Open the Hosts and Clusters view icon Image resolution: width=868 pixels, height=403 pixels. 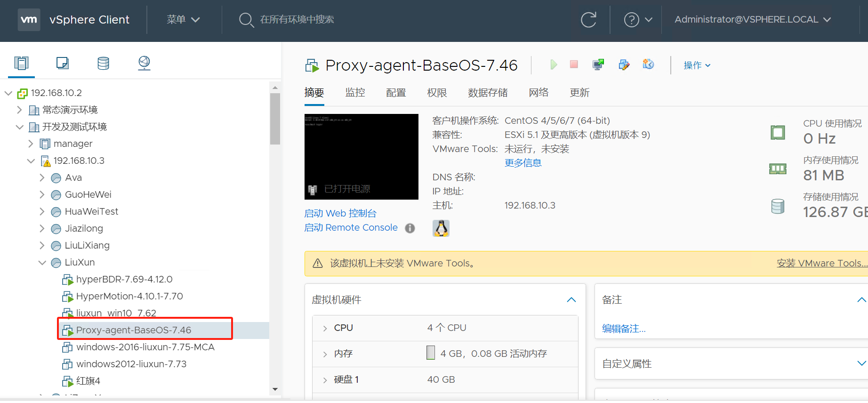click(x=21, y=63)
